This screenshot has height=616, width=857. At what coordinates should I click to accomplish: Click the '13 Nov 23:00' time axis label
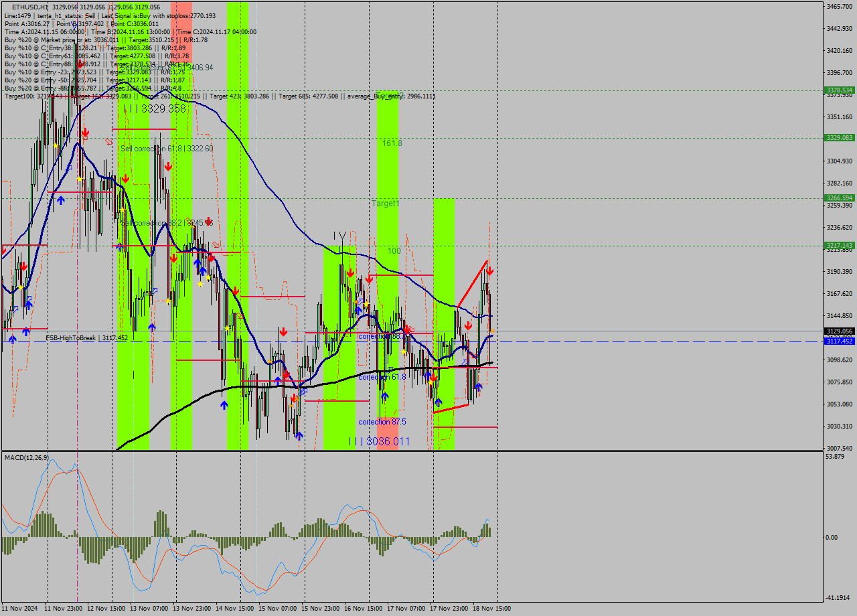click(x=191, y=609)
